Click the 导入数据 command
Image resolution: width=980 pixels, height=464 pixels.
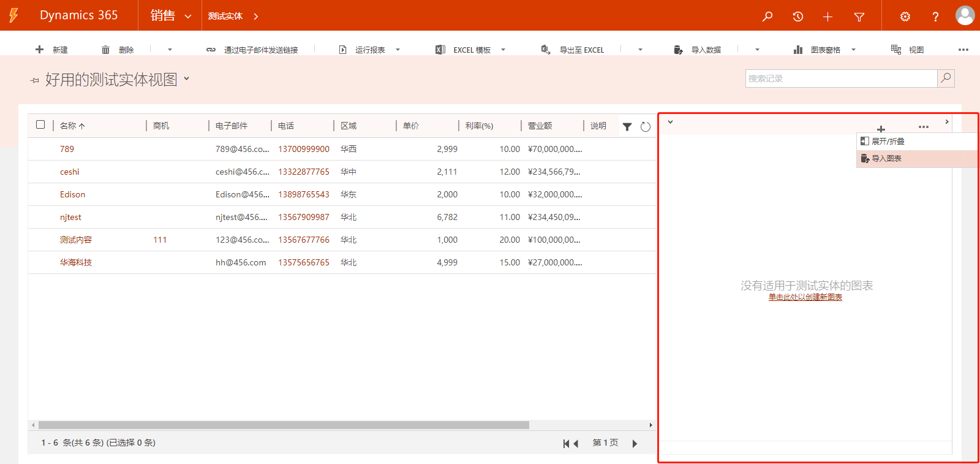pyautogui.click(x=697, y=50)
